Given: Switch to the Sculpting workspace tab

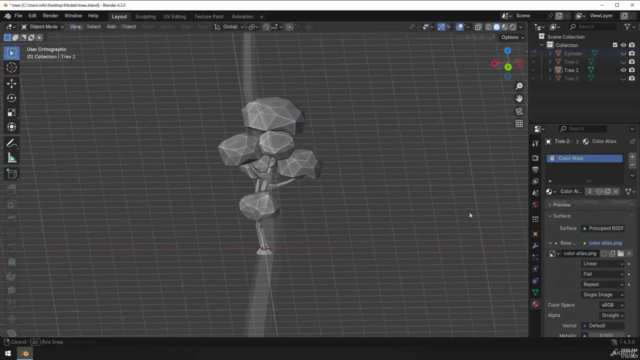Looking at the screenshot, I should click(x=145, y=17).
